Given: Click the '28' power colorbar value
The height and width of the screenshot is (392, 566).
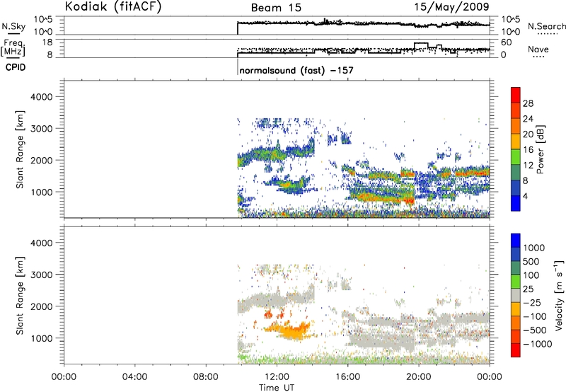Looking at the screenshot, I should tap(528, 103).
